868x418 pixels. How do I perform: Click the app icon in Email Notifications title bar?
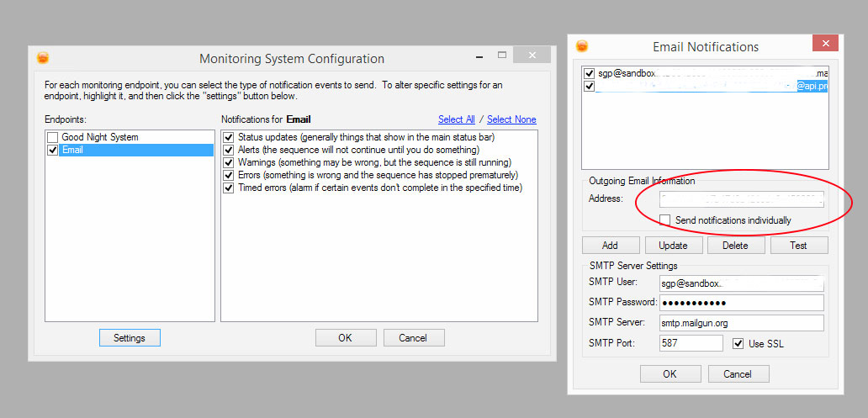(x=582, y=46)
